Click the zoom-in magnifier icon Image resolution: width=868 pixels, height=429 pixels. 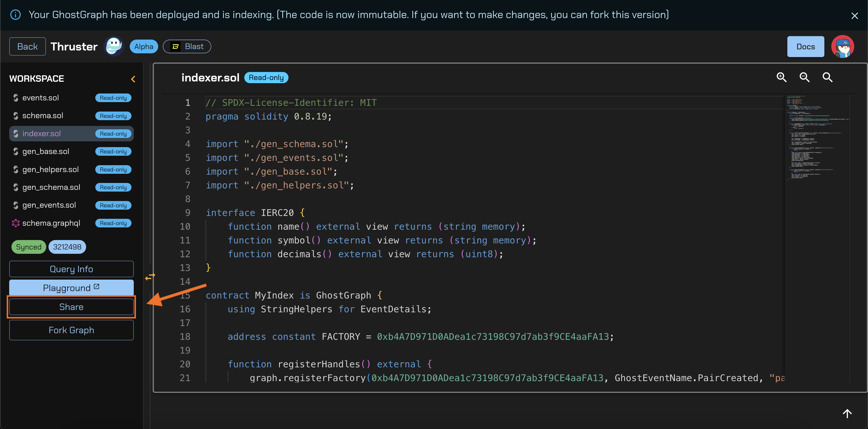(781, 77)
